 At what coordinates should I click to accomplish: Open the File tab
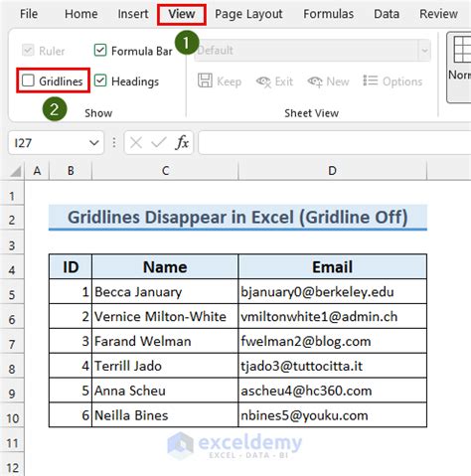[x=29, y=14]
